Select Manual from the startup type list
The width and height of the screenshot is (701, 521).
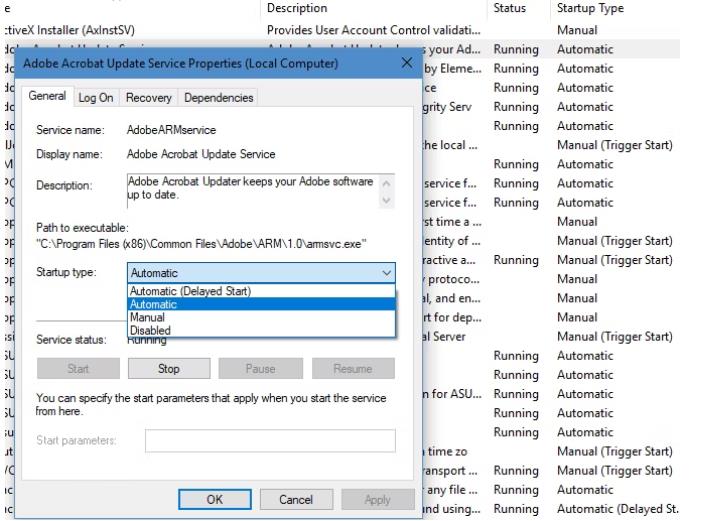147,317
